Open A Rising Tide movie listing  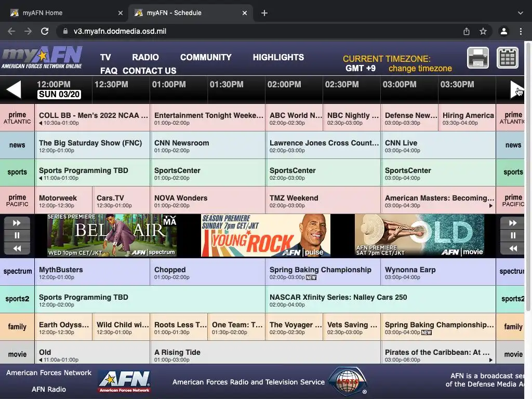(265, 353)
